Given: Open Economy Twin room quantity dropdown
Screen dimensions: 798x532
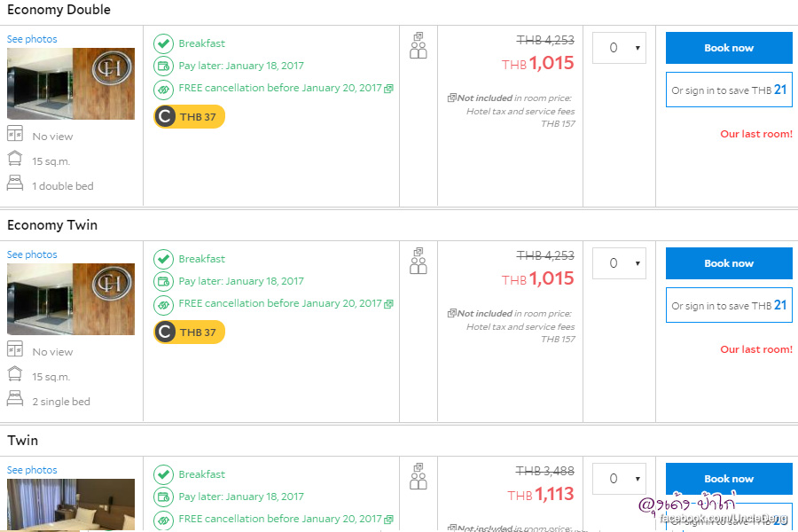Looking at the screenshot, I should pyautogui.click(x=619, y=263).
